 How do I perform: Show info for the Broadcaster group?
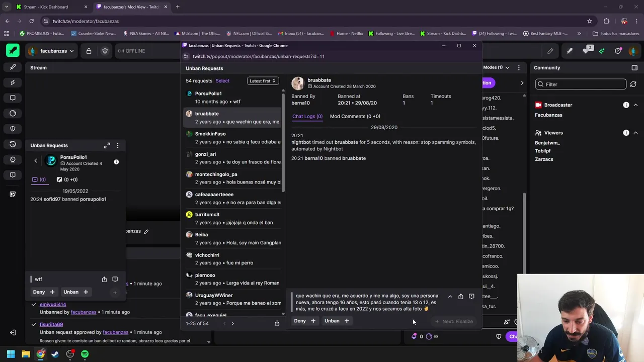tap(626, 105)
